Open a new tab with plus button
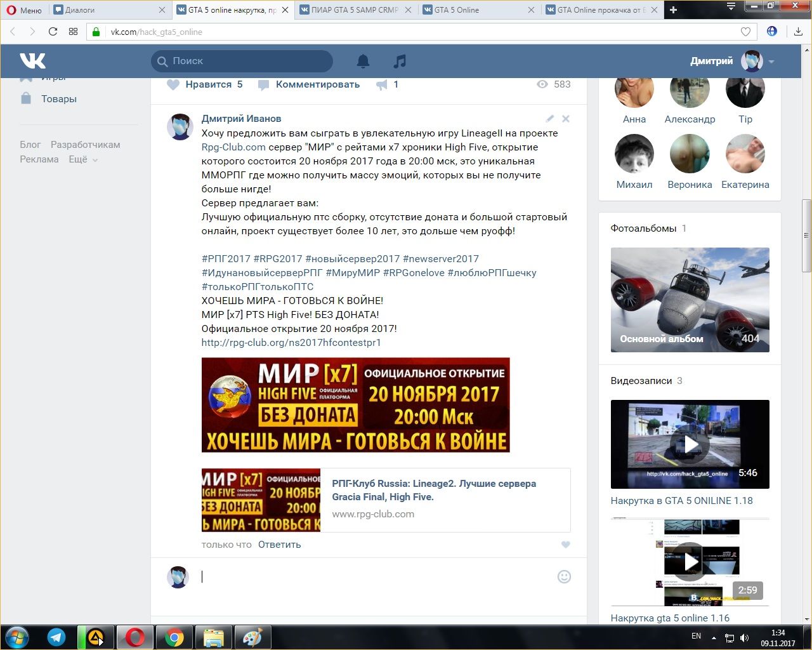This screenshot has height=650, width=812. pyautogui.click(x=673, y=10)
